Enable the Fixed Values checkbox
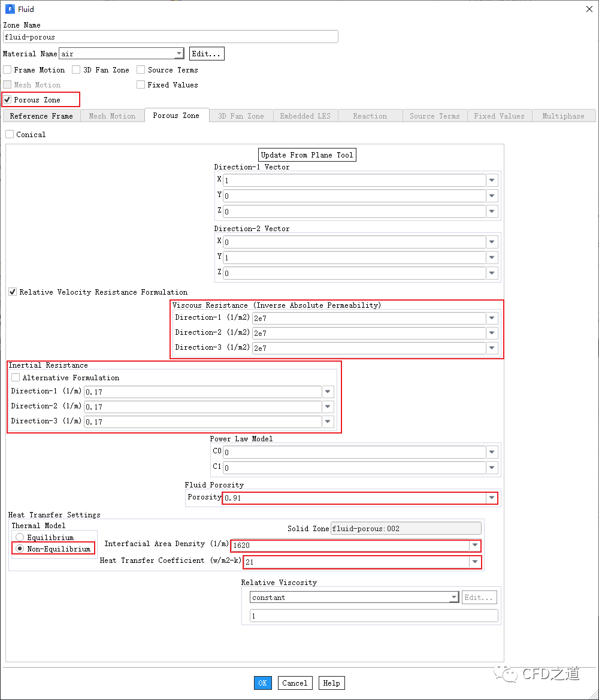This screenshot has width=599, height=700. click(141, 84)
